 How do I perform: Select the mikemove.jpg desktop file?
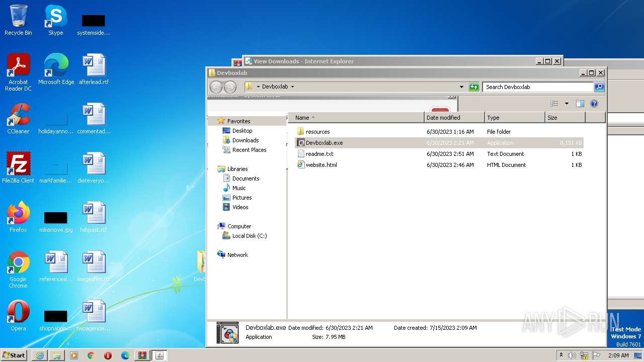56,221
